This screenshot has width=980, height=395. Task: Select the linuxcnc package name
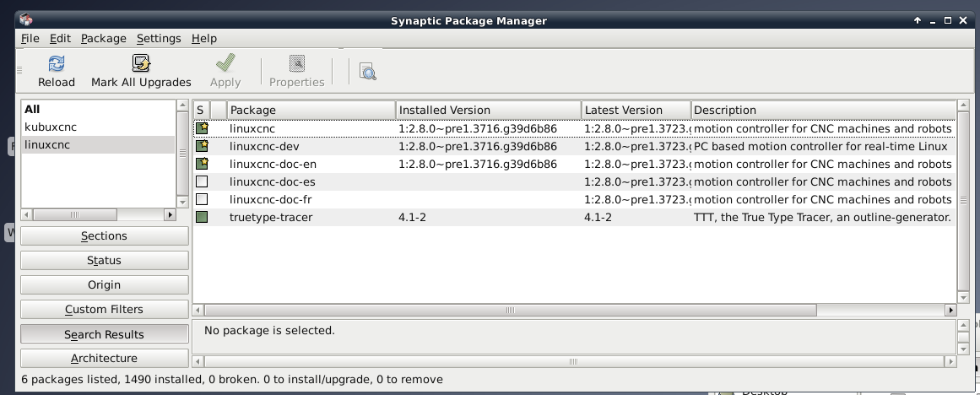pos(252,129)
